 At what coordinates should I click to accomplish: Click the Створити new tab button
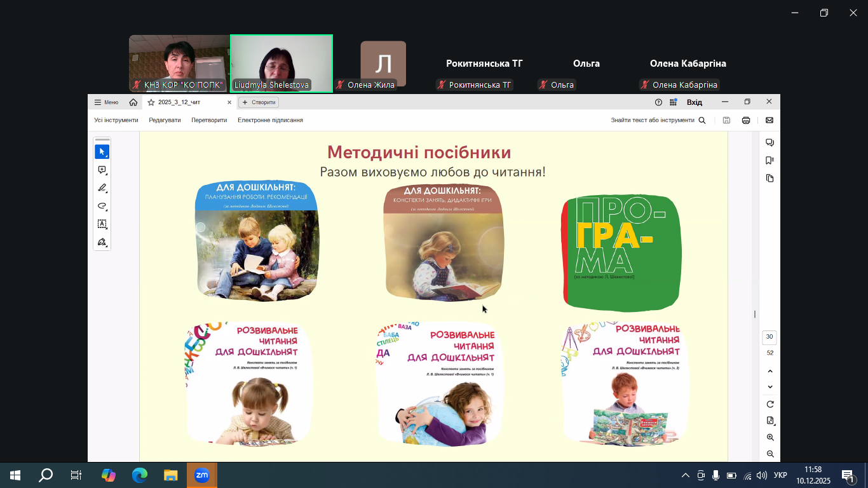(259, 102)
